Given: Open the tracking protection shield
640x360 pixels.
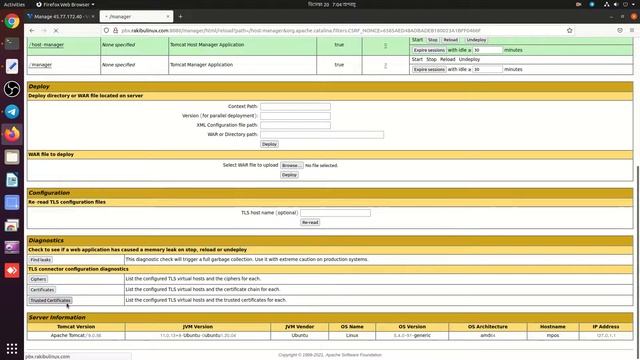Looking at the screenshot, I should [x=106, y=31].
